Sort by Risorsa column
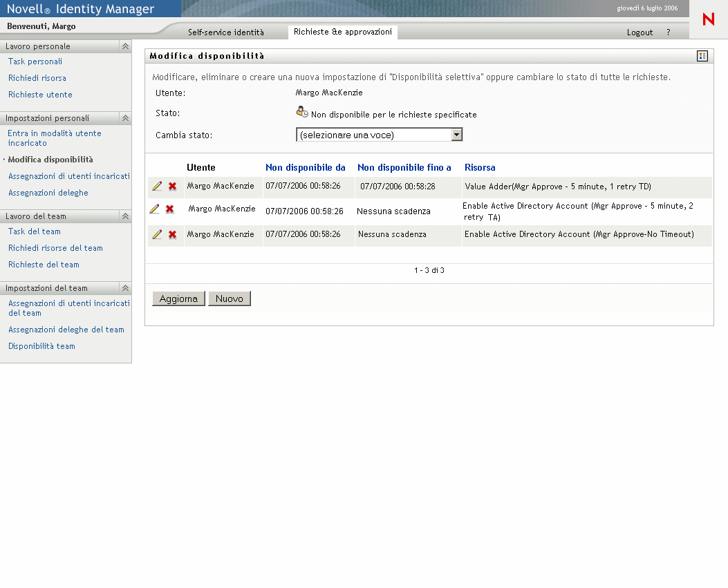The height and width of the screenshot is (588, 728). [480, 167]
